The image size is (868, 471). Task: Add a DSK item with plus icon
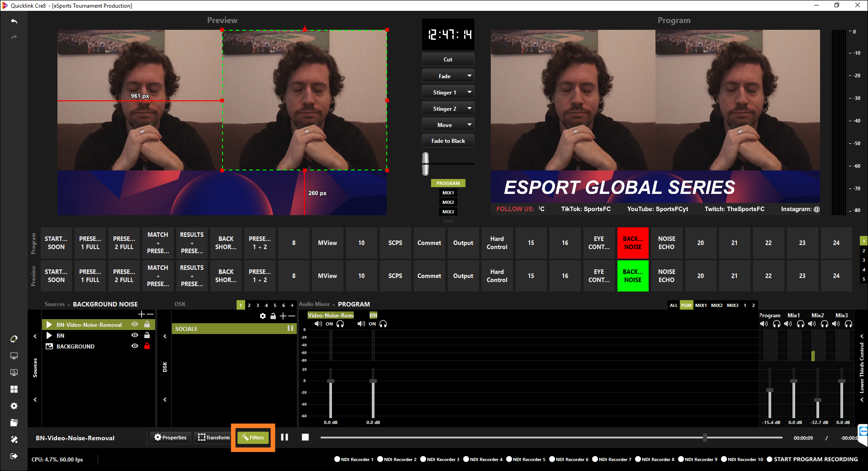pos(283,316)
